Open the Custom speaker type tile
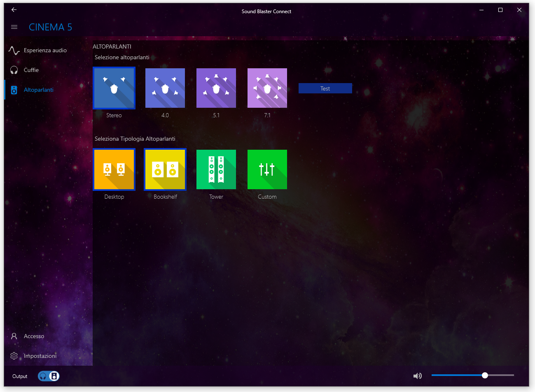This screenshot has height=392, width=535. (267, 169)
